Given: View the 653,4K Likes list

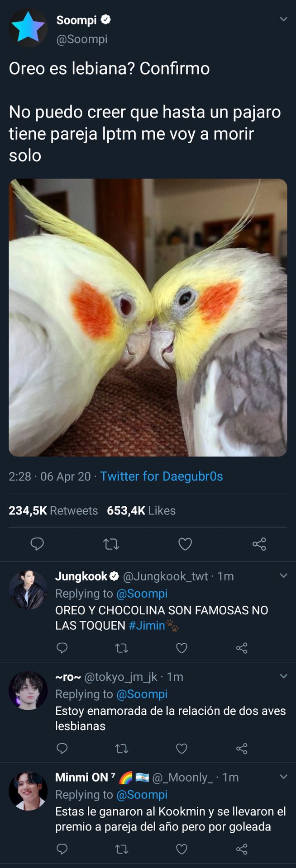Looking at the screenshot, I should (x=141, y=510).
